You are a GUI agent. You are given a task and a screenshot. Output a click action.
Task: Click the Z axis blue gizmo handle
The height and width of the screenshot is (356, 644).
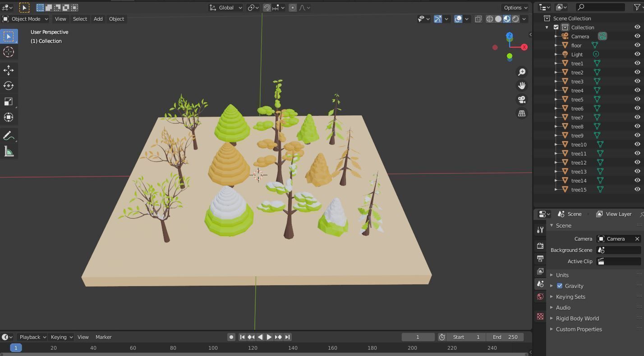[509, 36]
